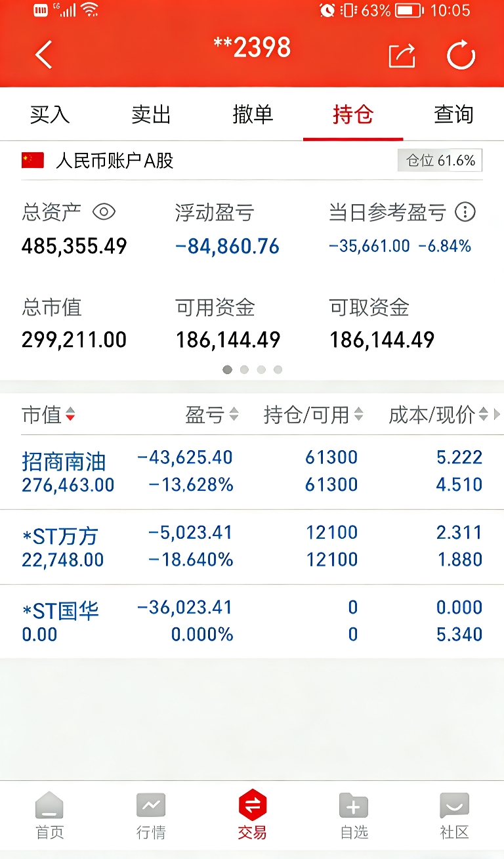504x859 pixels.
Task: Sort by 持仓/可用 column arrows
Action: pos(358,415)
